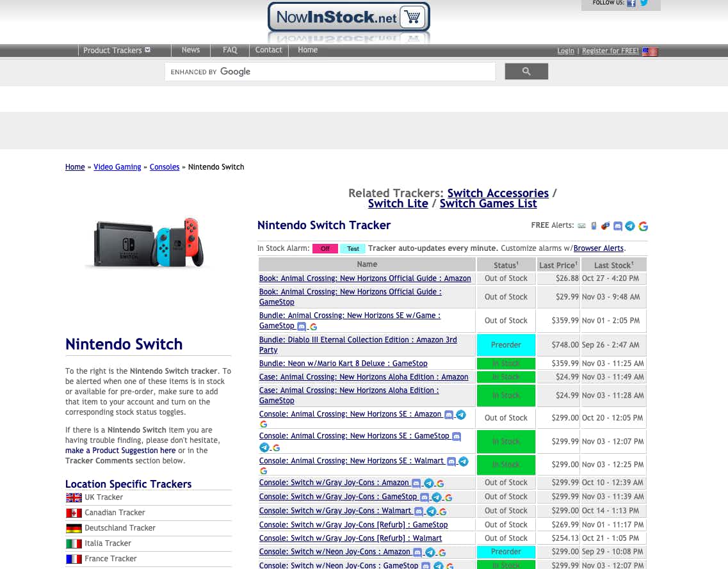Click the Discord icon in FREE Alerts row

pyautogui.click(x=618, y=226)
